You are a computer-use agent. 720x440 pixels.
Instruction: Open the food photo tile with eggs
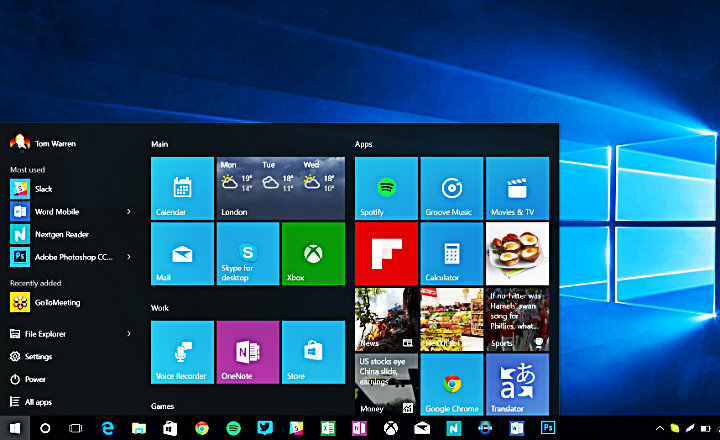(x=518, y=254)
